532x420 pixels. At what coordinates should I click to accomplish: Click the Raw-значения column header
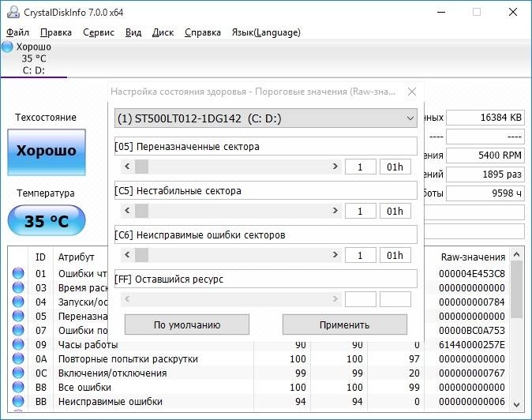(x=473, y=257)
